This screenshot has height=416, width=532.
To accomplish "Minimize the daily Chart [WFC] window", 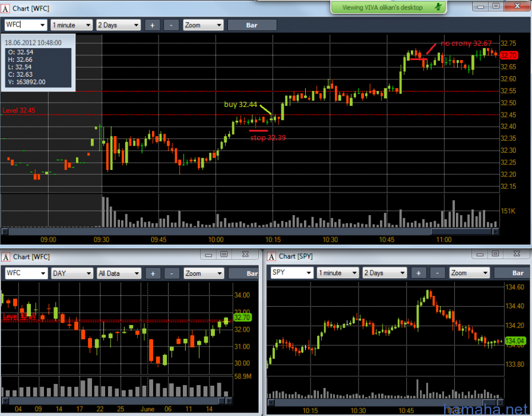I will coord(208,254).
